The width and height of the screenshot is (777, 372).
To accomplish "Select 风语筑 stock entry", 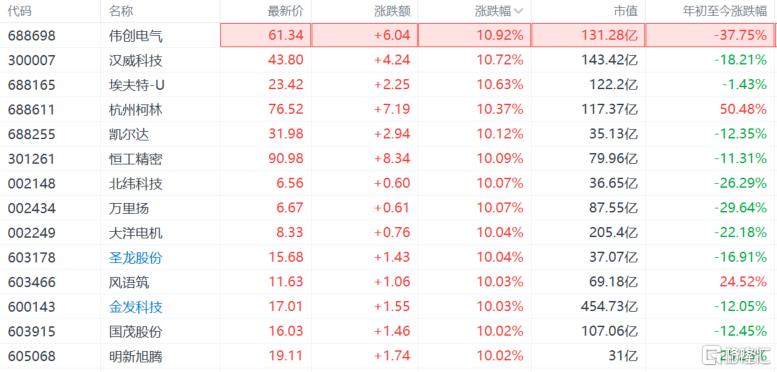I will point(129,282).
